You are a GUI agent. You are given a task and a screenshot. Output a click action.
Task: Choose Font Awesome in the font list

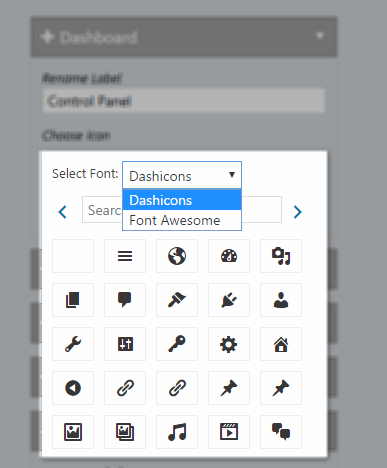coord(182,220)
